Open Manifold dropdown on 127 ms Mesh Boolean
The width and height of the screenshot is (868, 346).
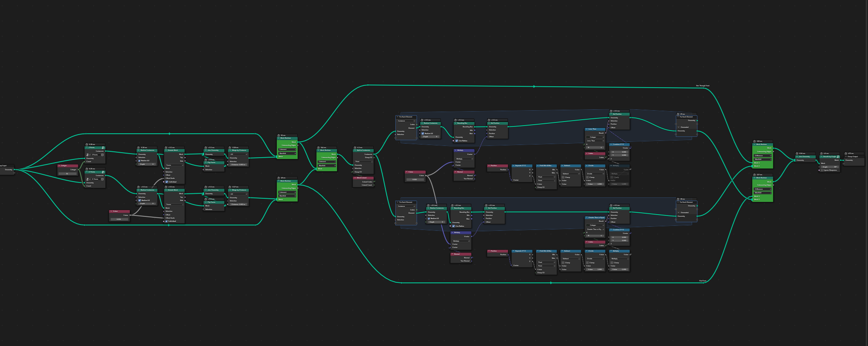(x=763, y=193)
